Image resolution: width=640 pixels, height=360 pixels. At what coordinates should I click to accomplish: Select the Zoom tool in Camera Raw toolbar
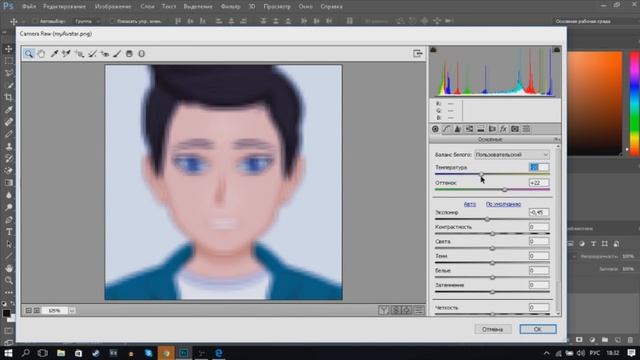[29, 54]
